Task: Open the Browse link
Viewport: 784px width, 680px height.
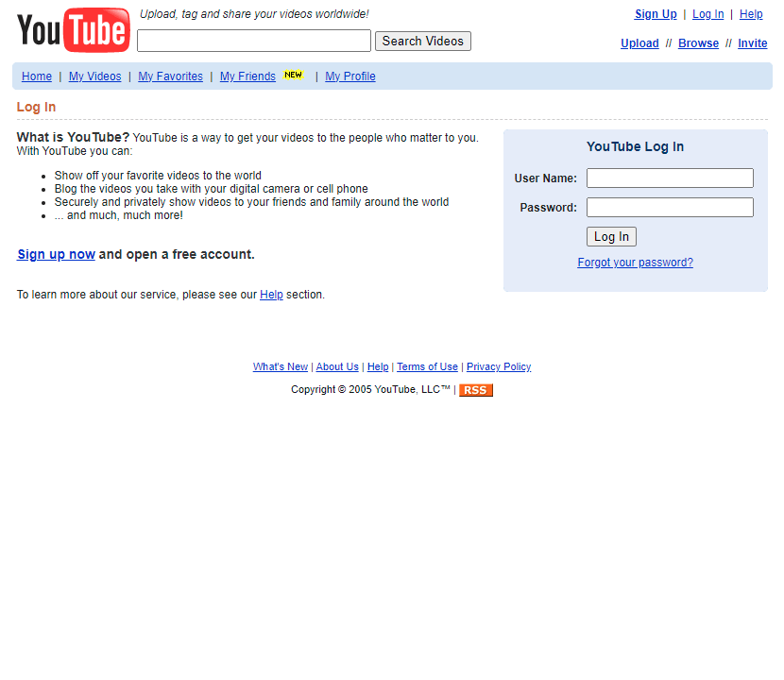Action: coord(698,43)
